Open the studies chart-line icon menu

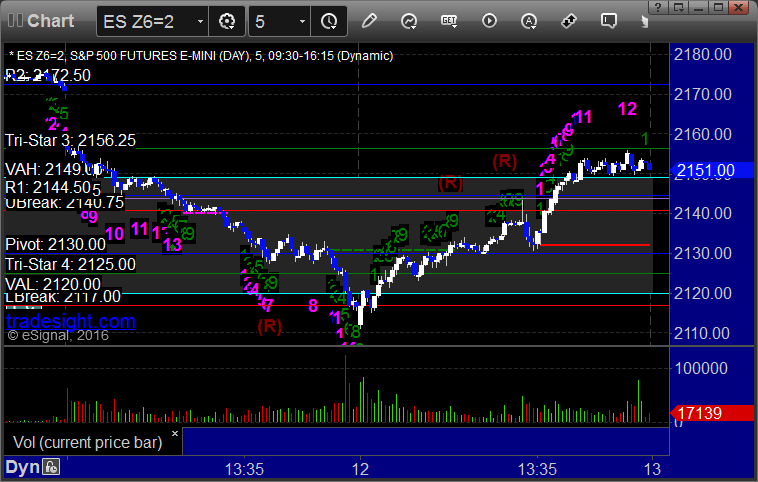click(409, 21)
